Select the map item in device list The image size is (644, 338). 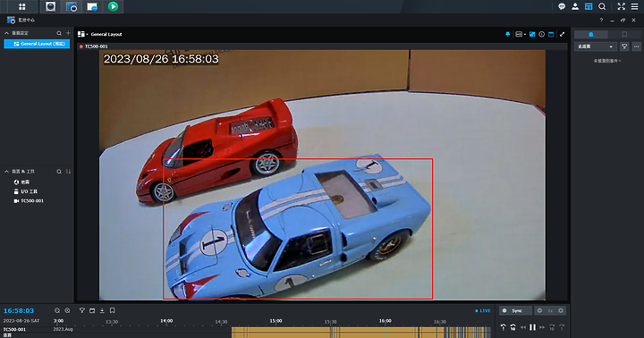tap(21, 182)
